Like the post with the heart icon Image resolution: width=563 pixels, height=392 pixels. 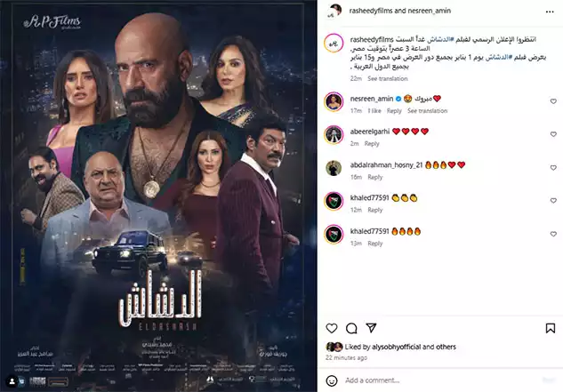tap(332, 328)
